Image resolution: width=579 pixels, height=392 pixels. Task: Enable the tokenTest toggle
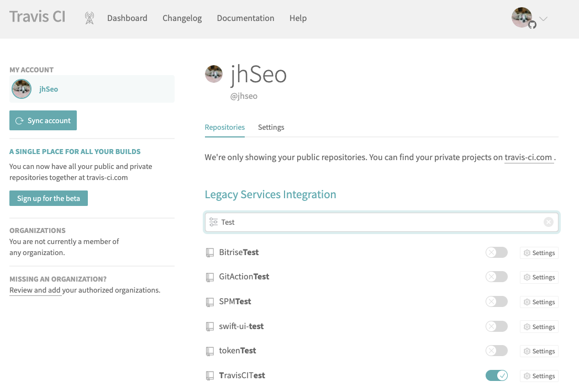pos(496,351)
